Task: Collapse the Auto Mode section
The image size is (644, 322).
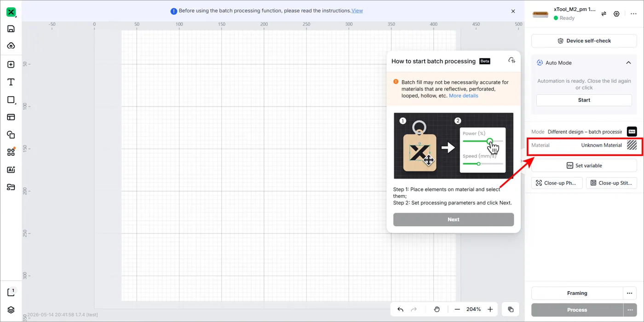Action: pos(628,63)
